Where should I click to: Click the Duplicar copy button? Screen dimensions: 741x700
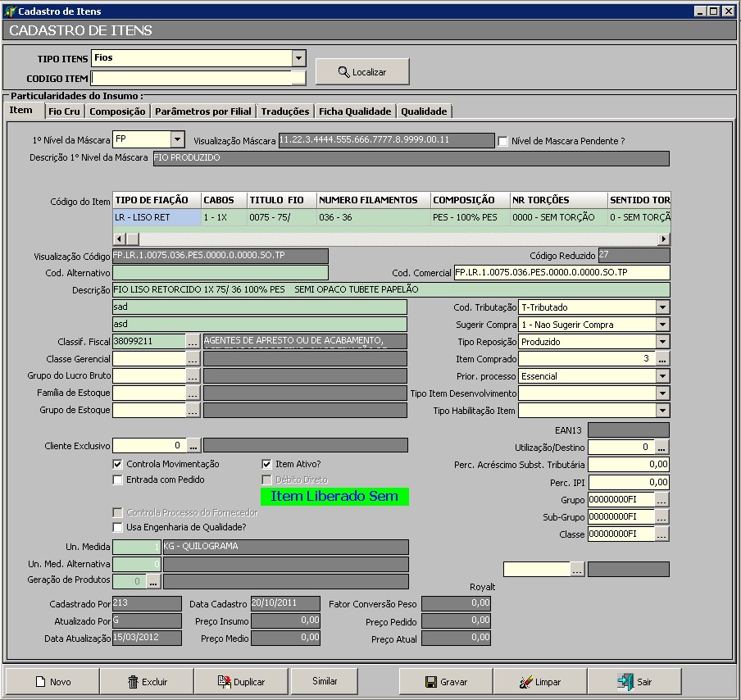tap(240, 681)
